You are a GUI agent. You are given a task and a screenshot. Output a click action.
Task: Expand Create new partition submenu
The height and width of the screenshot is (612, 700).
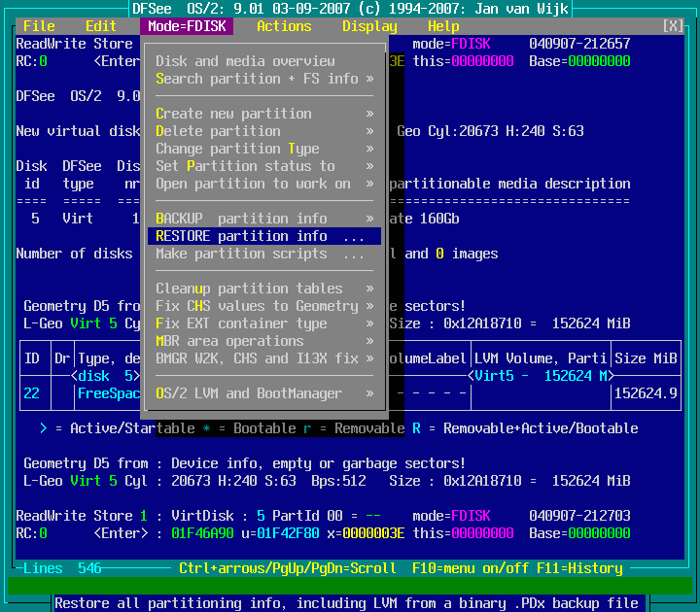pos(233,114)
